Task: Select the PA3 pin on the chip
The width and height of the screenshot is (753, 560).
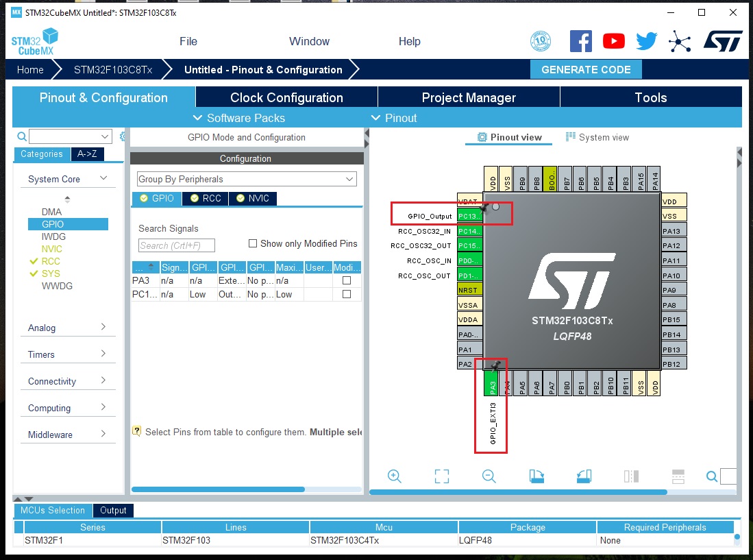Action: click(493, 385)
